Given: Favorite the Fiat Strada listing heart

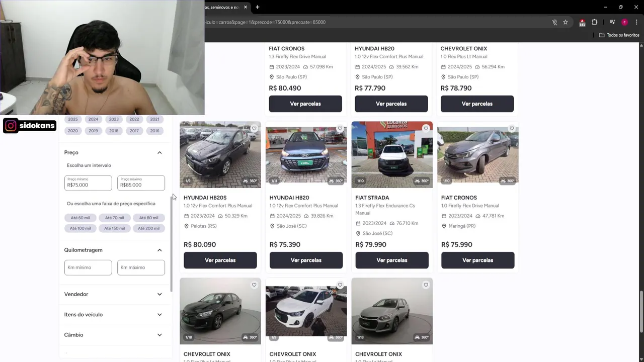Looking at the screenshot, I should [426, 128].
